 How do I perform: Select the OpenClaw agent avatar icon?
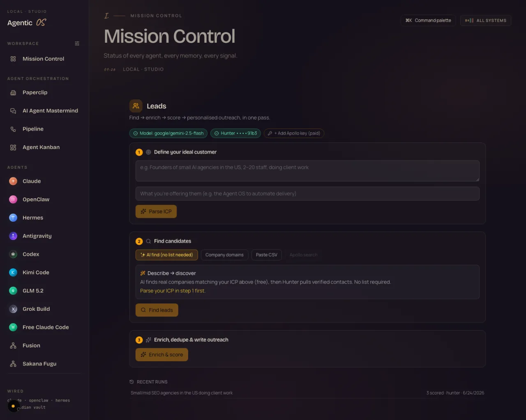(x=13, y=200)
